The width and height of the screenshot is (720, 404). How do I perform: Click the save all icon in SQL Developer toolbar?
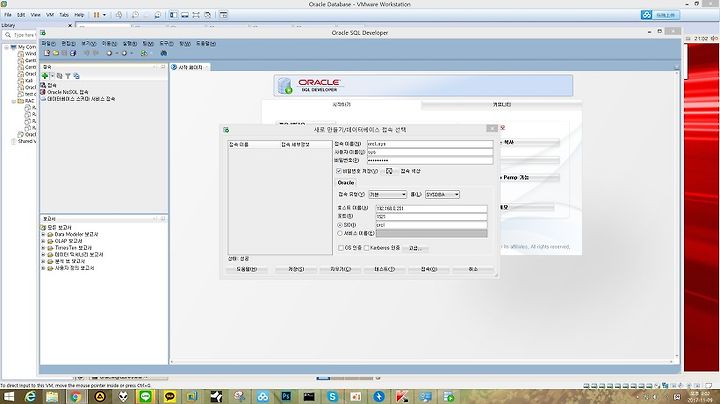73,53
